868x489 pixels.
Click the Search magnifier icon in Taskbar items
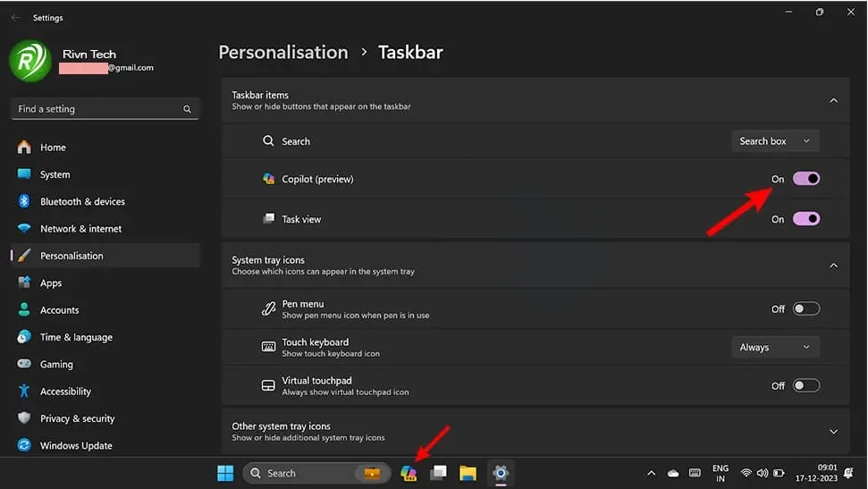(x=268, y=140)
